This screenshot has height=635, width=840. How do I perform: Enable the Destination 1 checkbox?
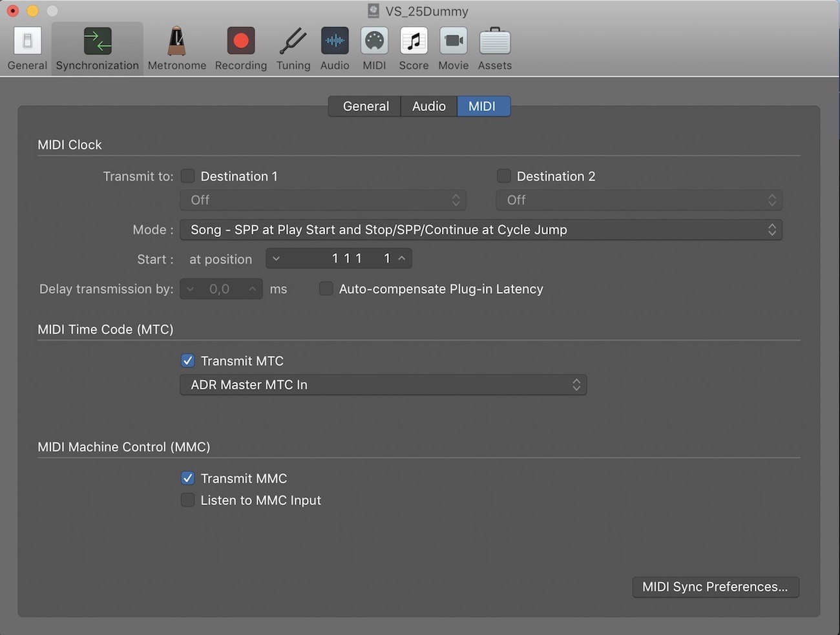(x=188, y=176)
